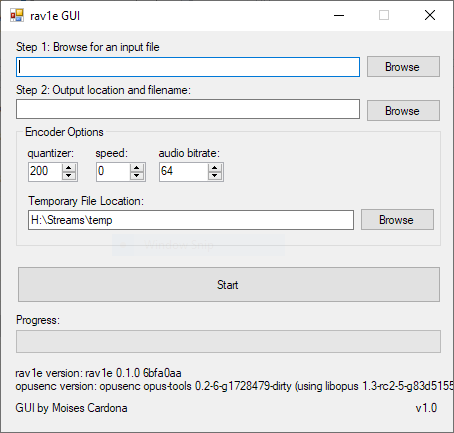Minimize the rav1e GUI window
The height and width of the screenshot is (433, 454).
(x=339, y=15)
